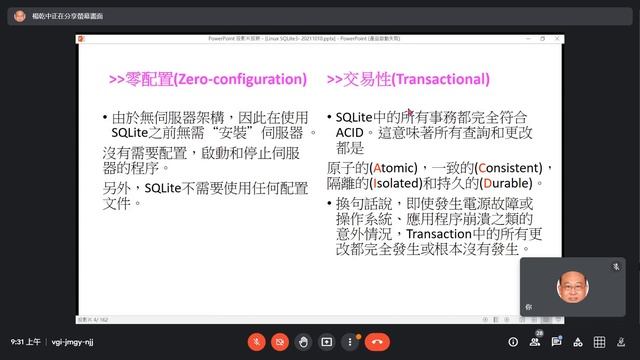The image size is (640, 360).
Task: Open the meeting details info icon
Action: pos(513,342)
